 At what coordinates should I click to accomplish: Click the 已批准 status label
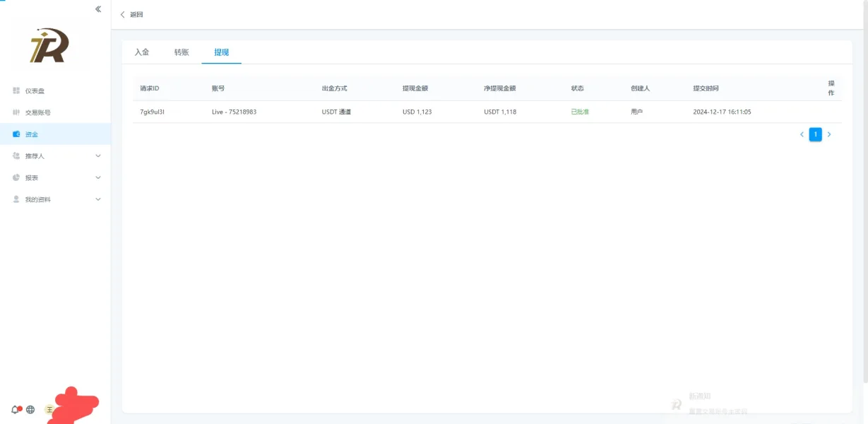[580, 112]
